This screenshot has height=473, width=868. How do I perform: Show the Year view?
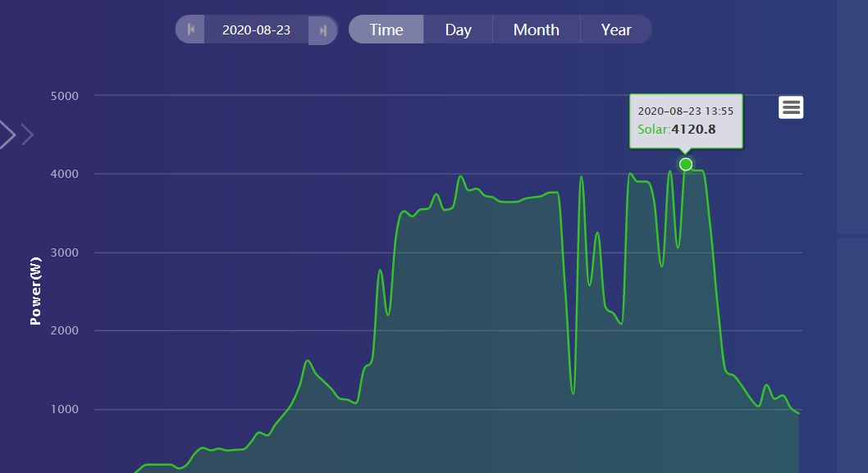(616, 30)
